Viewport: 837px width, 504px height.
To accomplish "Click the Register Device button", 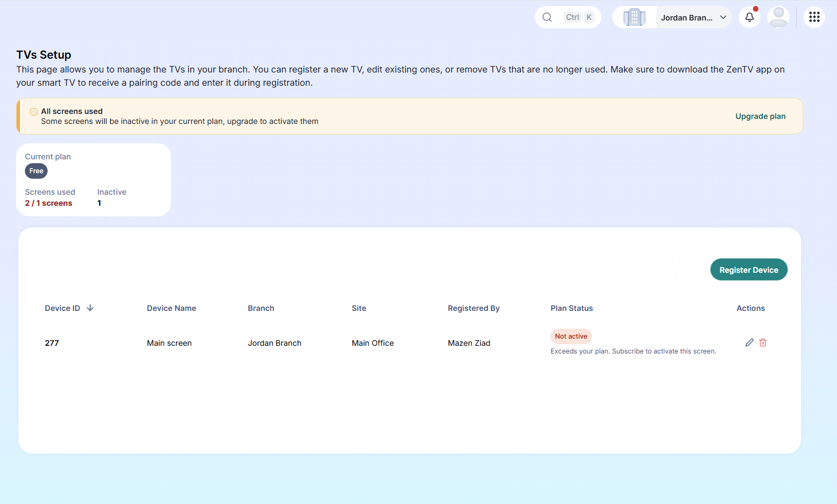I will [749, 269].
